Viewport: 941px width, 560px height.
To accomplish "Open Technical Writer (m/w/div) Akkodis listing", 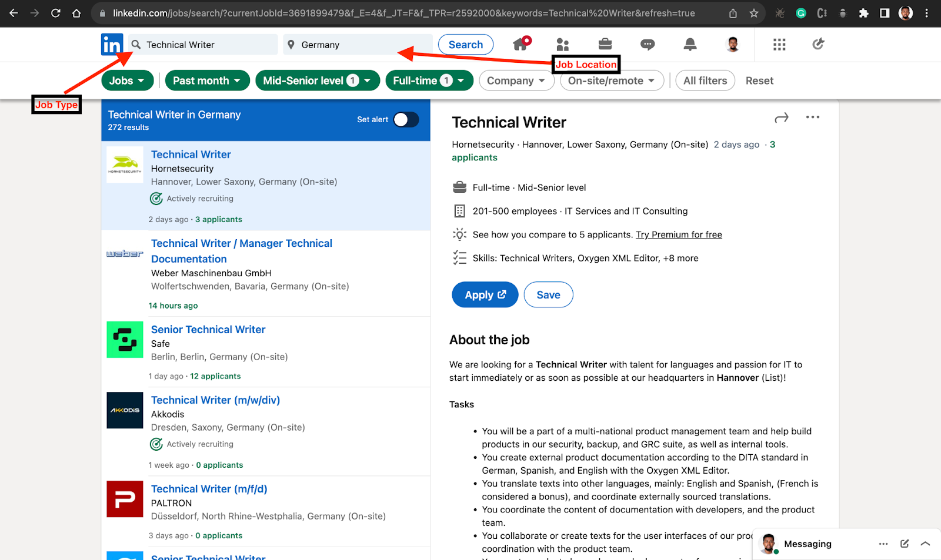I will (215, 400).
